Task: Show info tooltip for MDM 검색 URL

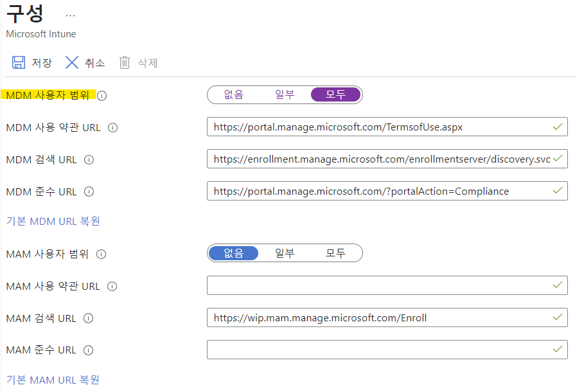Action: point(89,160)
